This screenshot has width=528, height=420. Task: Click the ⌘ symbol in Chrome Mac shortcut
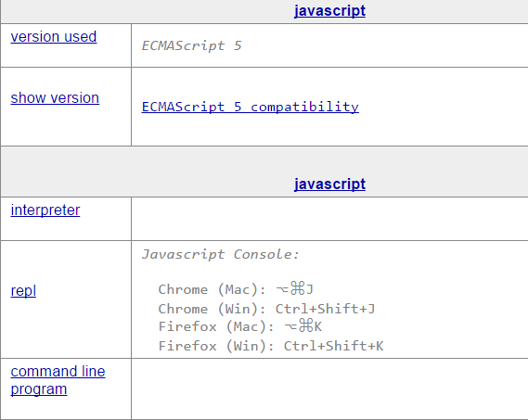(x=297, y=288)
